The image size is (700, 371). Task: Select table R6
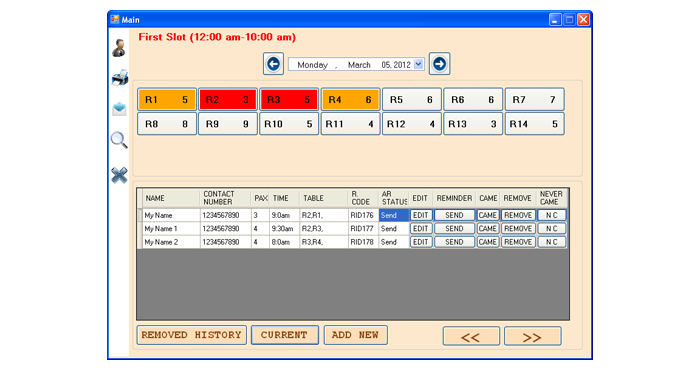pyautogui.click(x=473, y=100)
